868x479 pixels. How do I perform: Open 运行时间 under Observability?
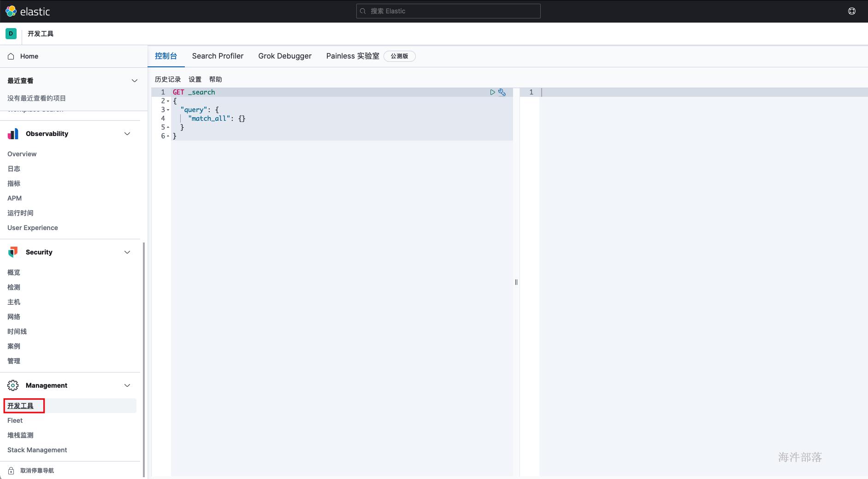[20, 213]
